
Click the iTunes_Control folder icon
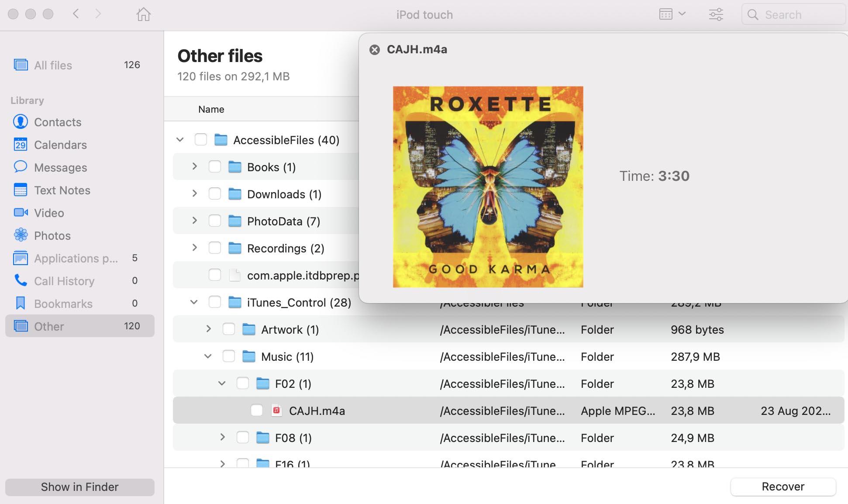click(x=235, y=302)
